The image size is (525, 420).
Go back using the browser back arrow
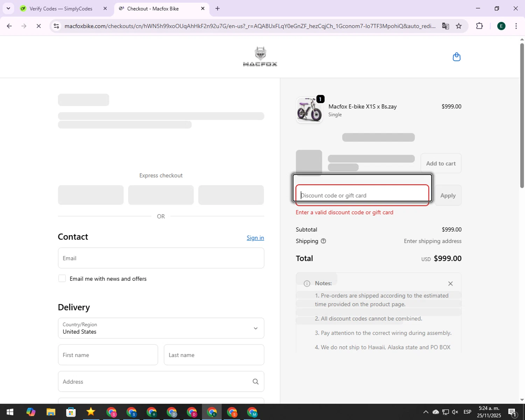point(9,26)
